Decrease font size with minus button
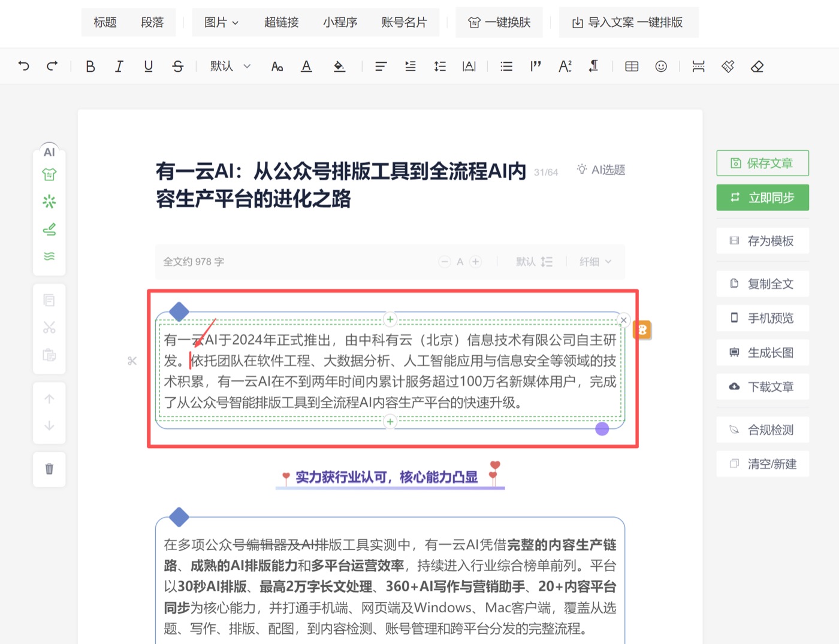 pos(445,261)
